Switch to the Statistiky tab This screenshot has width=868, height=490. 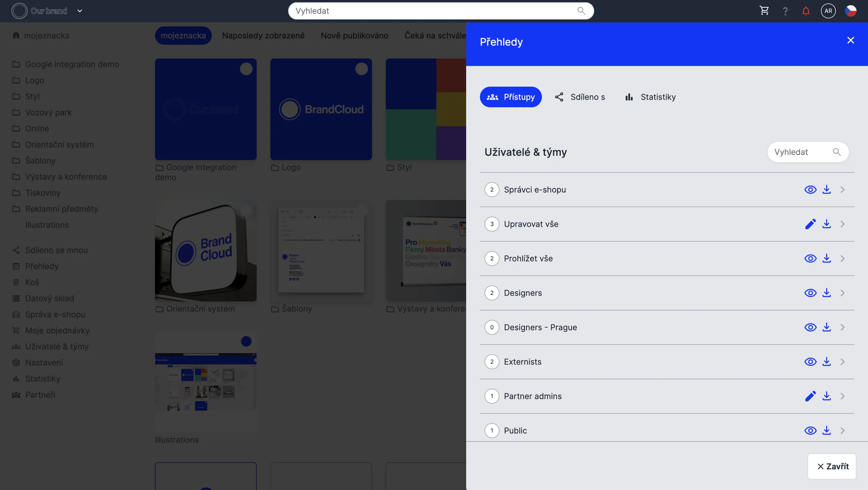(x=650, y=97)
